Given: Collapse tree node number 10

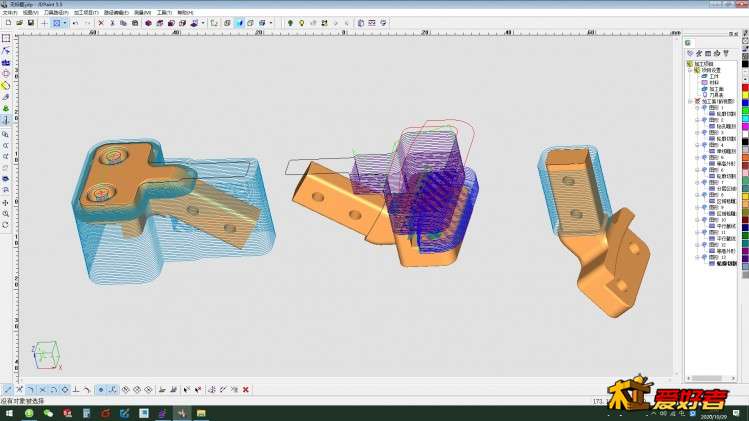Looking at the screenshot, I should click(697, 220).
